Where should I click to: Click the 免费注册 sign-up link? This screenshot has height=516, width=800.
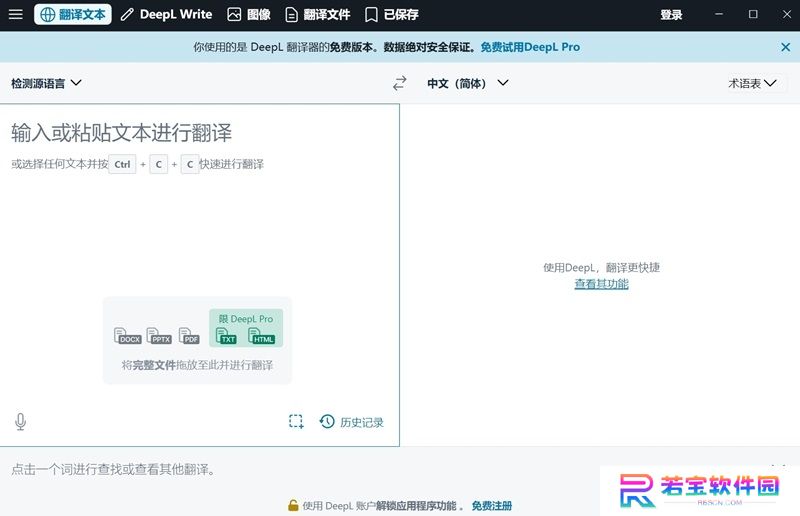coord(492,506)
